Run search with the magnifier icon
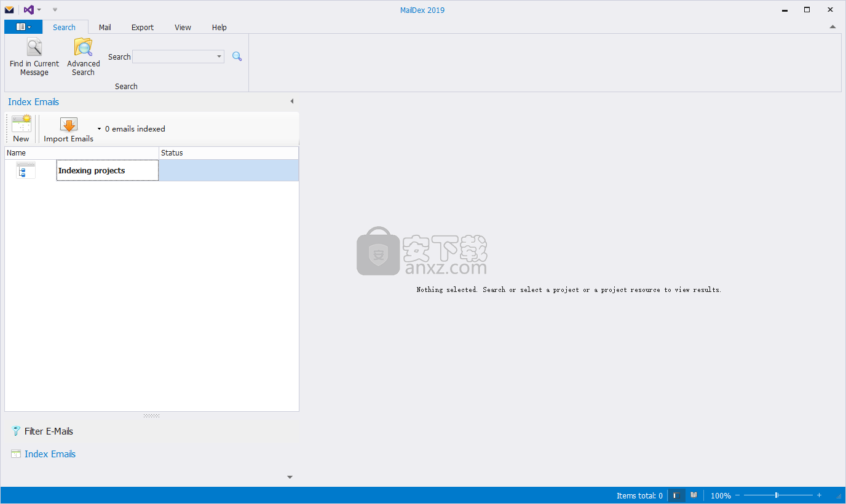Image resolution: width=846 pixels, height=504 pixels. pos(237,57)
